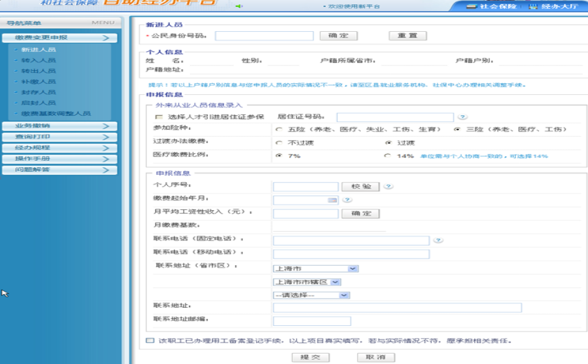Select 14% medical ratio radio
Image resolution: width=588 pixels, height=364 pixels.
(388, 155)
